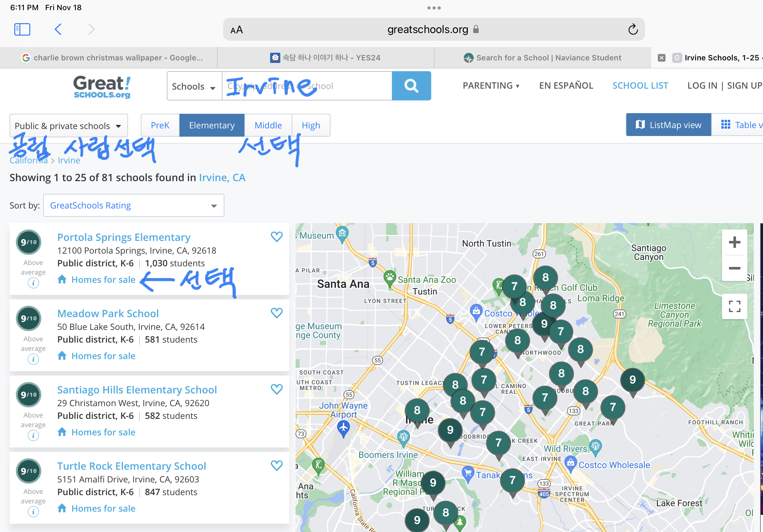The width and height of the screenshot is (763, 532).
Task: Click the 9/10 rating badge for Meadow Park
Action: pos(29,318)
